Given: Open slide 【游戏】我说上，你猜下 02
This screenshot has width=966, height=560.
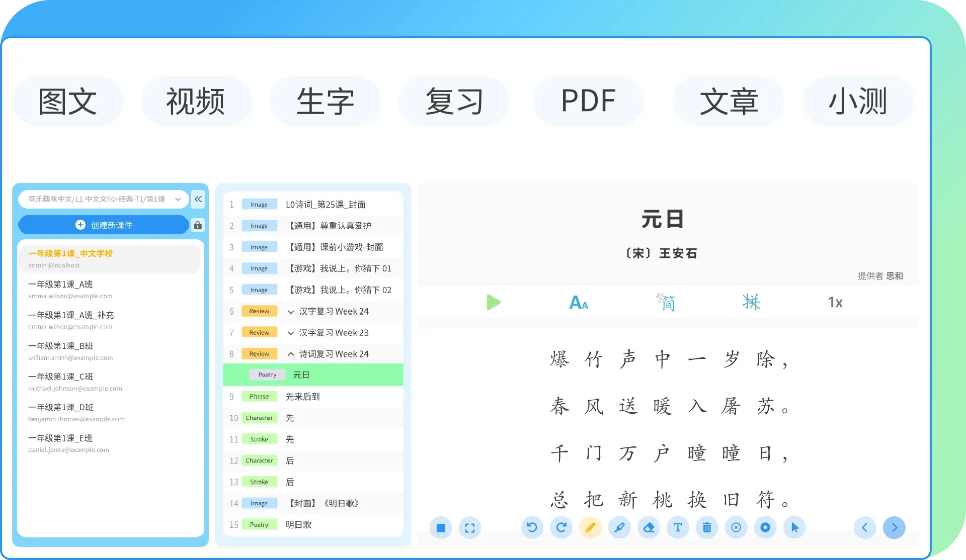Looking at the screenshot, I should point(313,290).
